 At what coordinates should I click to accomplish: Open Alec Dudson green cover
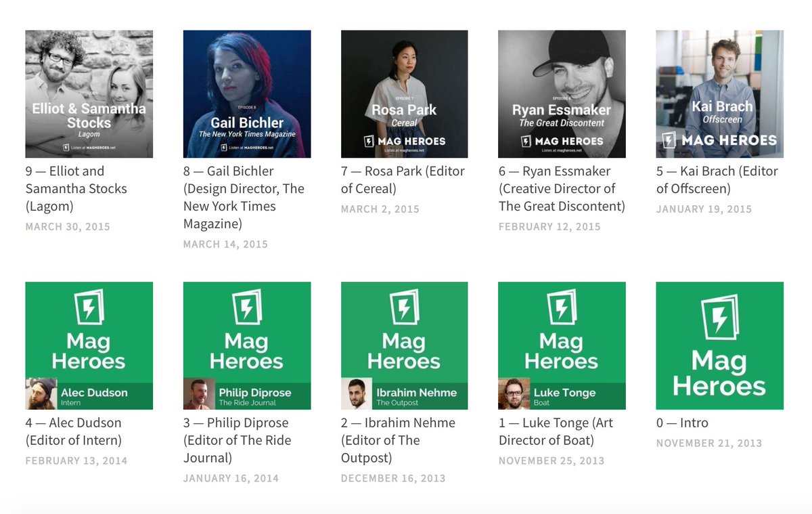pyautogui.click(x=89, y=346)
